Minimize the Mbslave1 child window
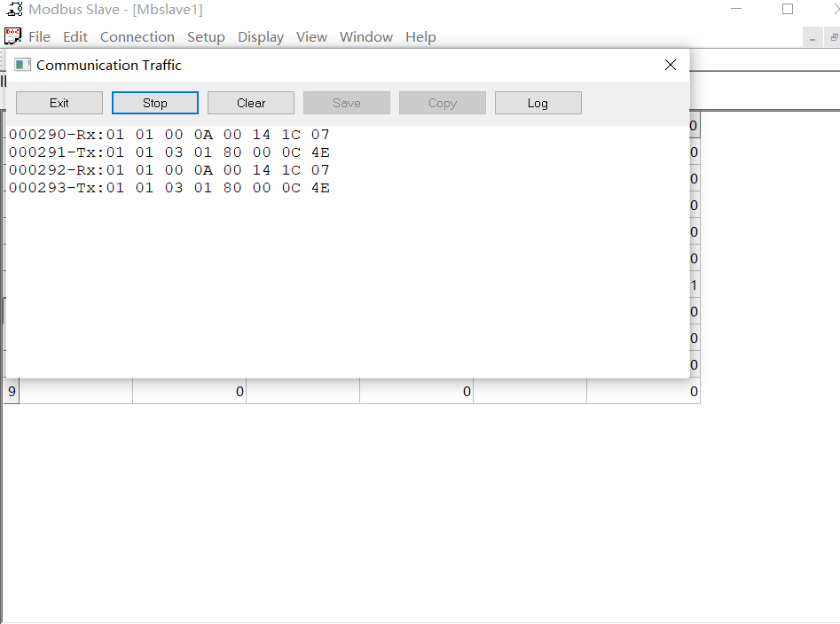Screen dimensions: 840x624 pyautogui.click(x=813, y=37)
